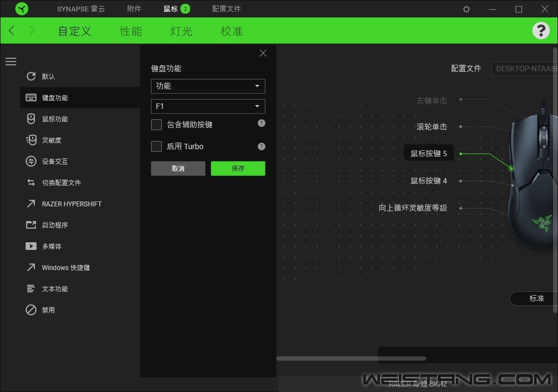Open the 校准 sub-tab
558x392 pixels.
(x=232, y=31)
